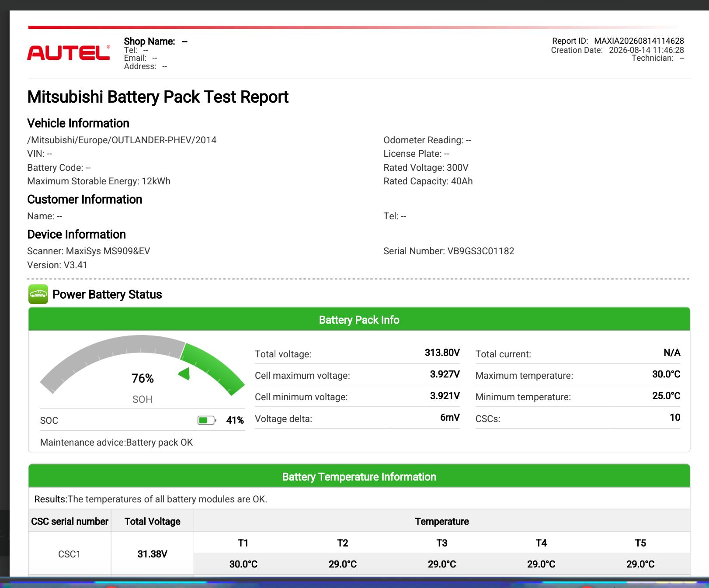
Task: Click the License Plate field
Action: pos(416,154)
